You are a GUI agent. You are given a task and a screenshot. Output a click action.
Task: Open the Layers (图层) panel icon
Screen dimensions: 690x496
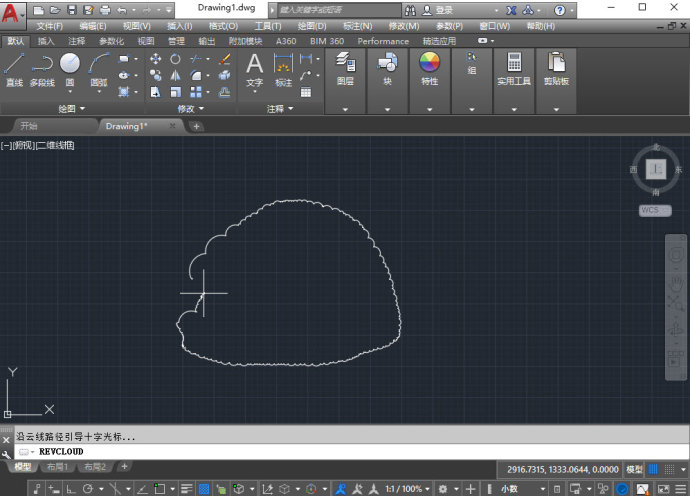click(345, 69)
